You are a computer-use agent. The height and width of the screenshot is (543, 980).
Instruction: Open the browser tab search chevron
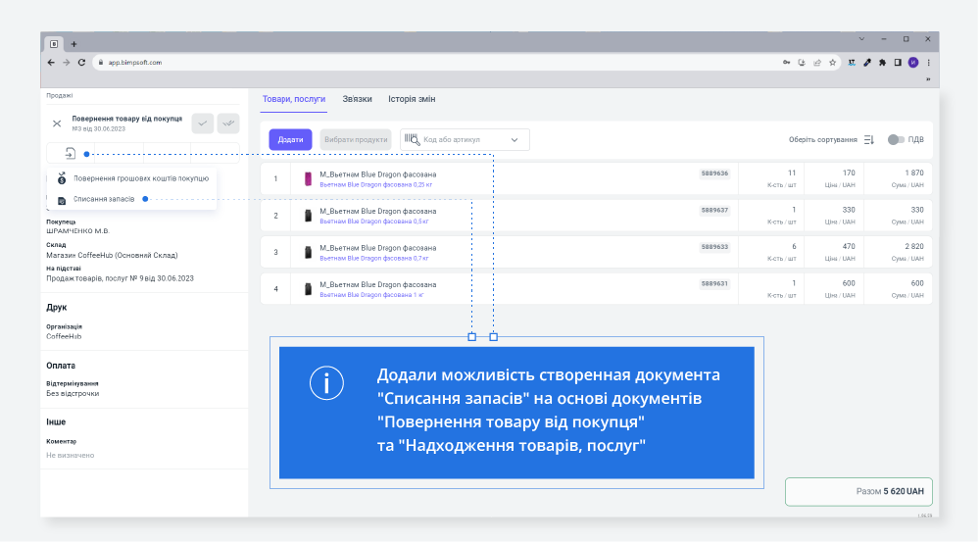click(x=861, y=39)
